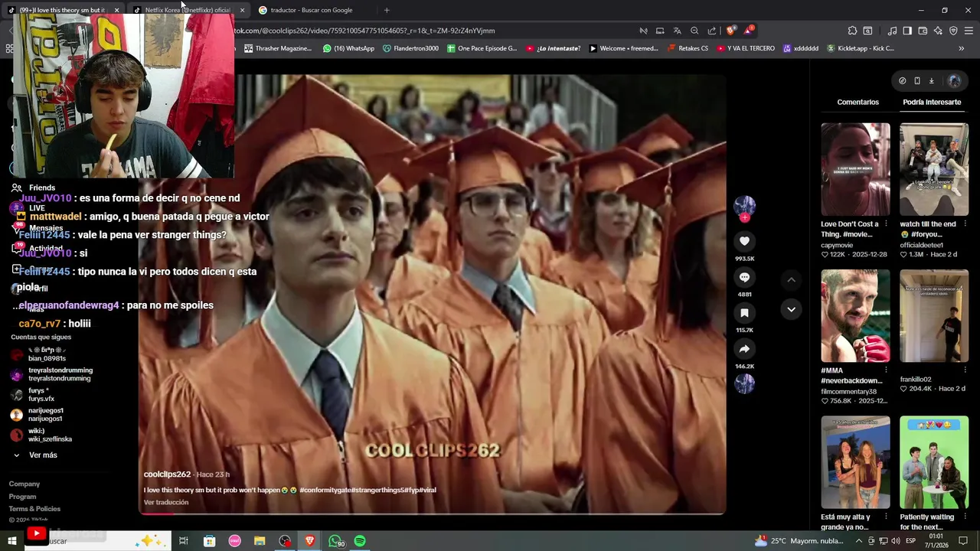Open the Brave Wallet icon
This screenshot has width=980, height=551.
923,31
